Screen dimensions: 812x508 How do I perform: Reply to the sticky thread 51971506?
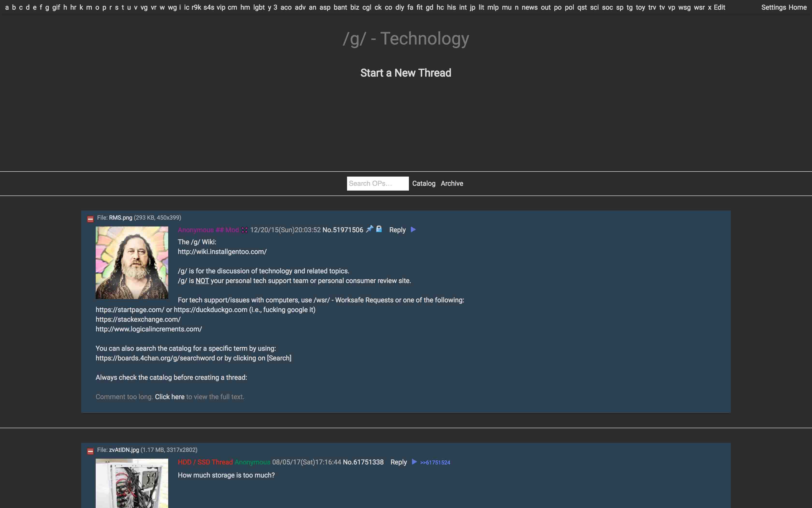pyautogui.click(x=397, y=230)
